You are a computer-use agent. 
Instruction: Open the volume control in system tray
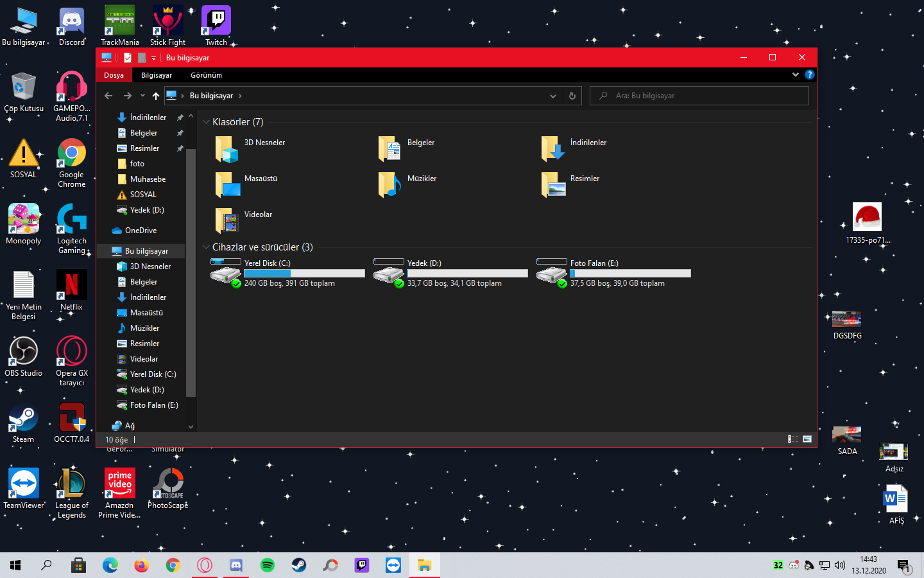click(840, 565)
